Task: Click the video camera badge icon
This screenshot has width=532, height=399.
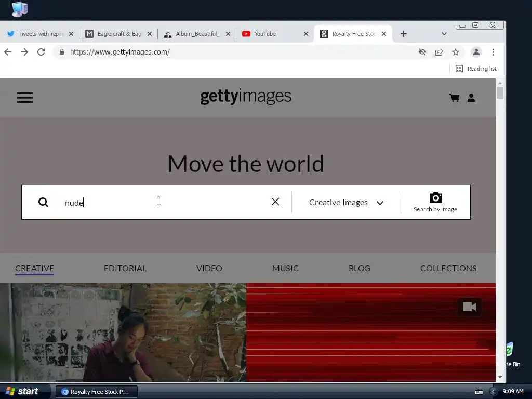Action: [x=469, y=307]
